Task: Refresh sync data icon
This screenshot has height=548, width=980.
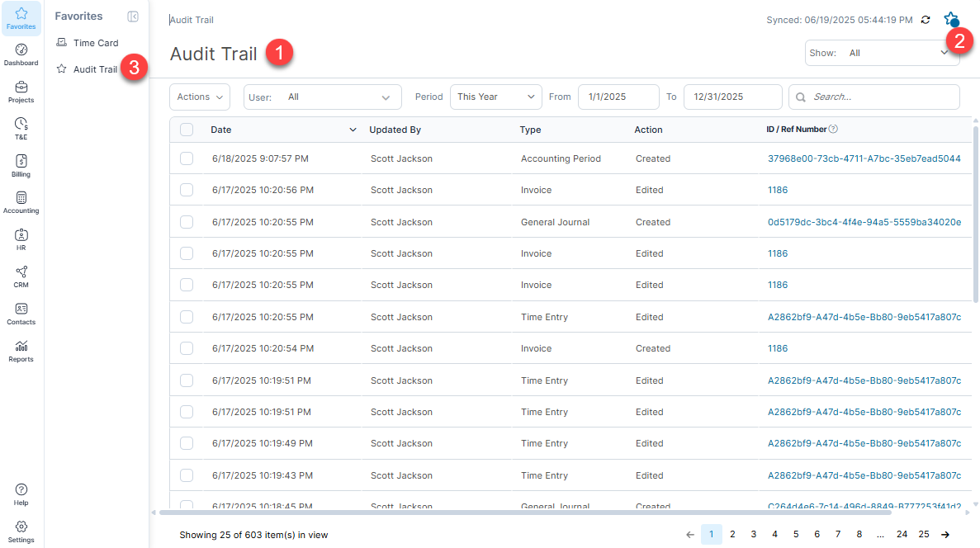Action: click(x=926, y=20)
